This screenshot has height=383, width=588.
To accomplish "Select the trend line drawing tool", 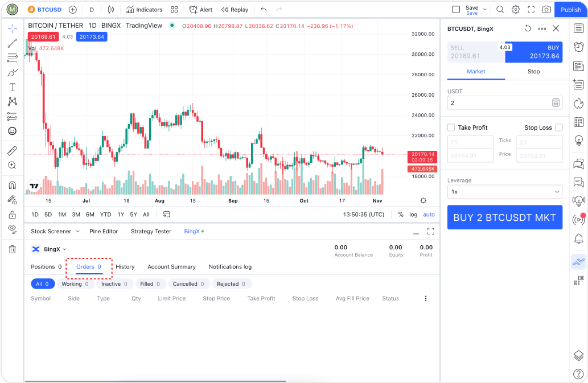I will [12, 43].
